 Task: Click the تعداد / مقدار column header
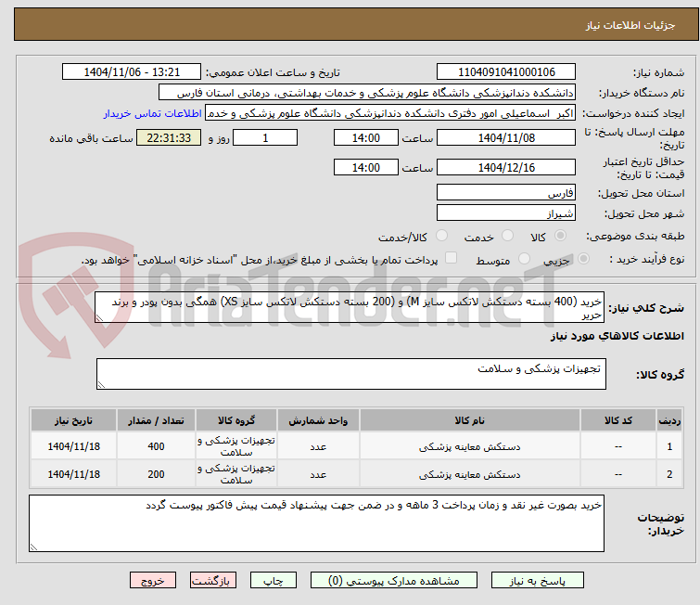[157, 420]
